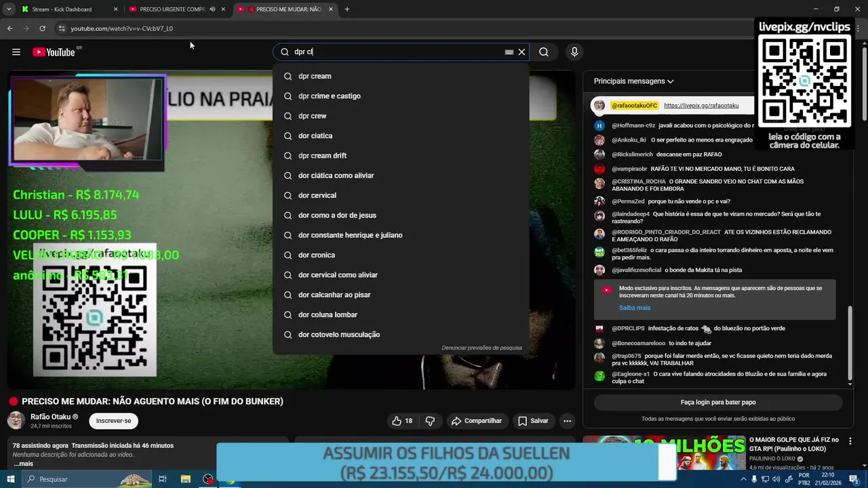
Task: Pick suggestion 'dpr cream drift'
Action: tap(401, 156)
